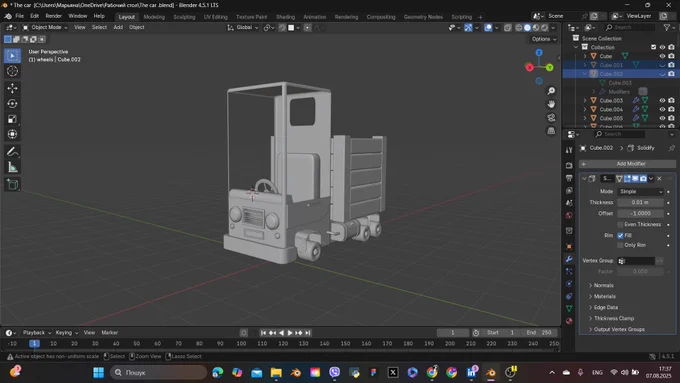Hide Cube.004 with its eye icon
This screenshot has height=383, width=680.
coord(662,109)
